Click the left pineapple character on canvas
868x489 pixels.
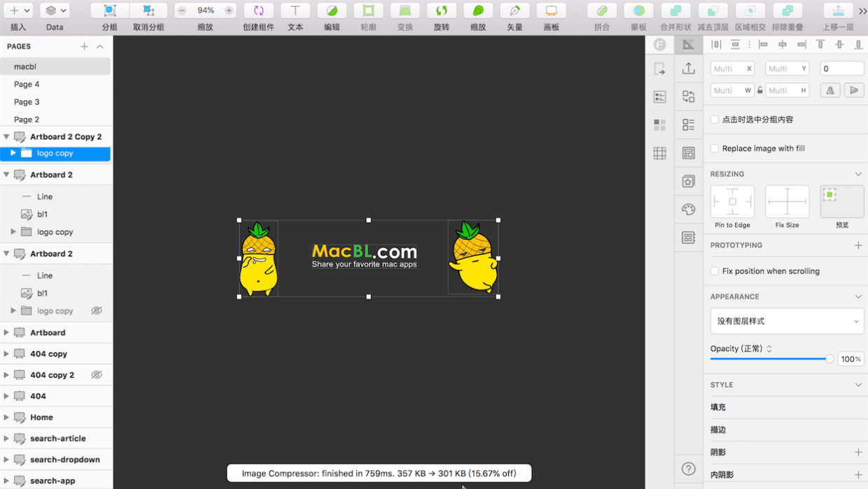(258, 259)
